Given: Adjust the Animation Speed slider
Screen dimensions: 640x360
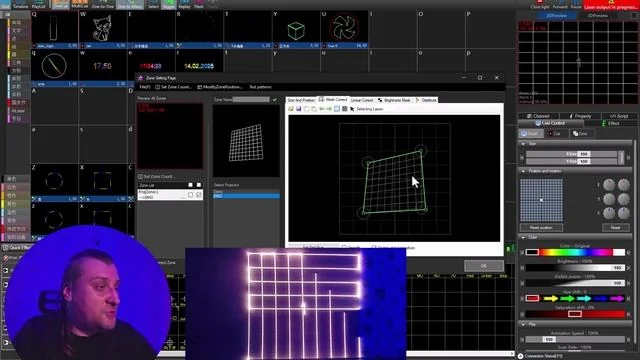Looking at the screenshot, I should tap(575, 340).
